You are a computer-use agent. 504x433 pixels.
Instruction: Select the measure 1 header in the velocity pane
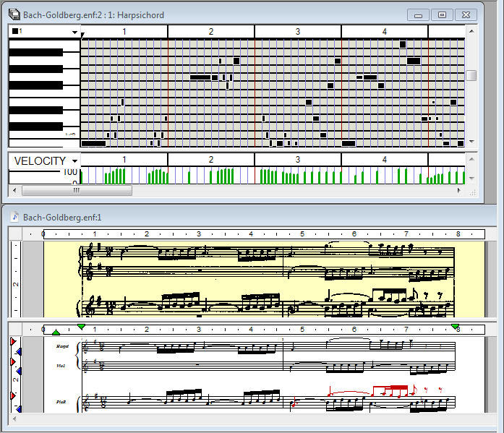pyautogui.click(x=124, y=160)
